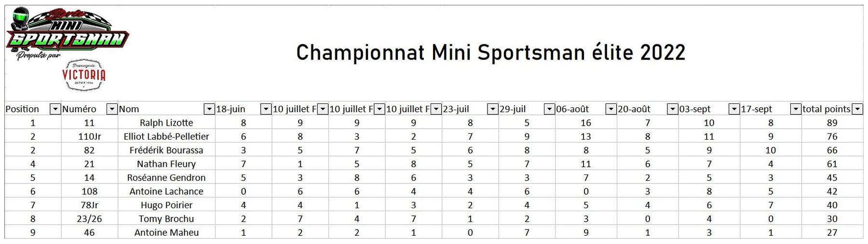Open the 06-août filter dropdown
Screen dimensions: 868x244
tap(611, 109)
